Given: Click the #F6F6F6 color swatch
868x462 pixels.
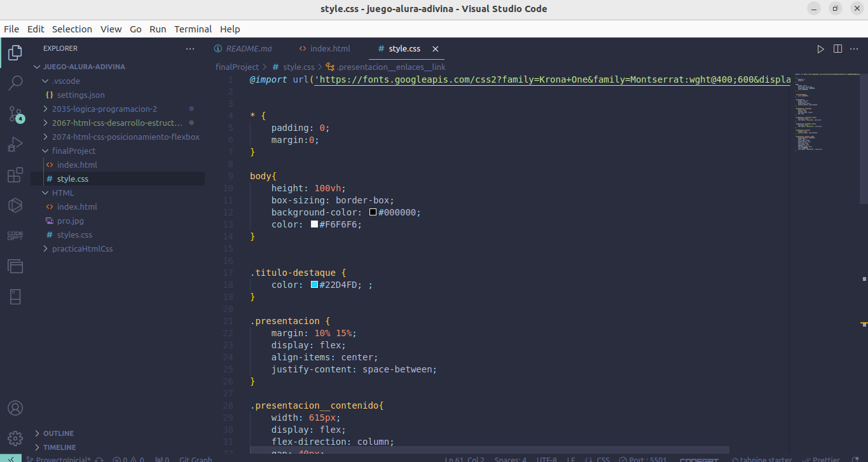Looking at the screenshot, I should pyautogui.click(x=314, y=224).
